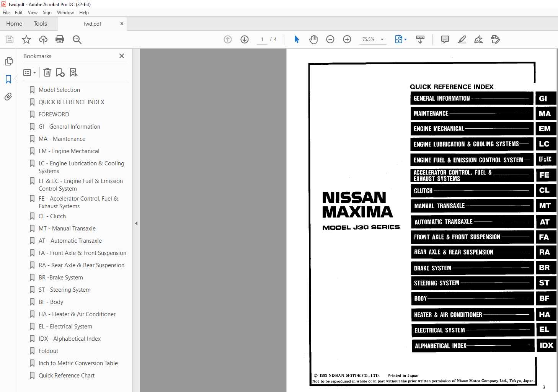
Task: Go to EL - Electrical System bookmark
Action: [65, 327]
